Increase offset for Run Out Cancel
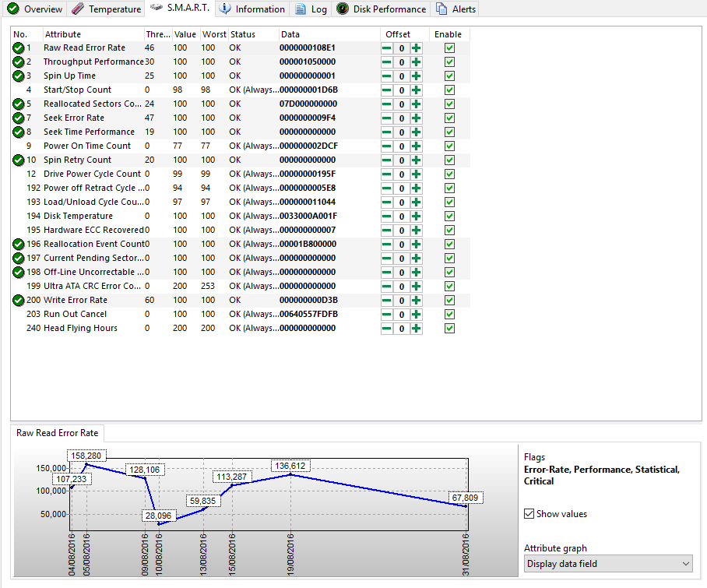Image resolution: width=707 pixels, height=588 pixels. click(x=416, y=315)
